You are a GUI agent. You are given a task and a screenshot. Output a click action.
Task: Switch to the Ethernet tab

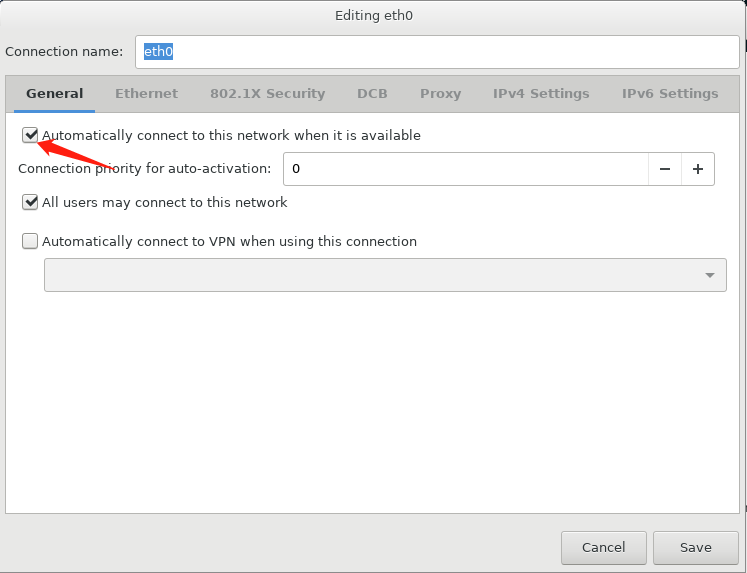pyautogui.click(x=146, y=94)
